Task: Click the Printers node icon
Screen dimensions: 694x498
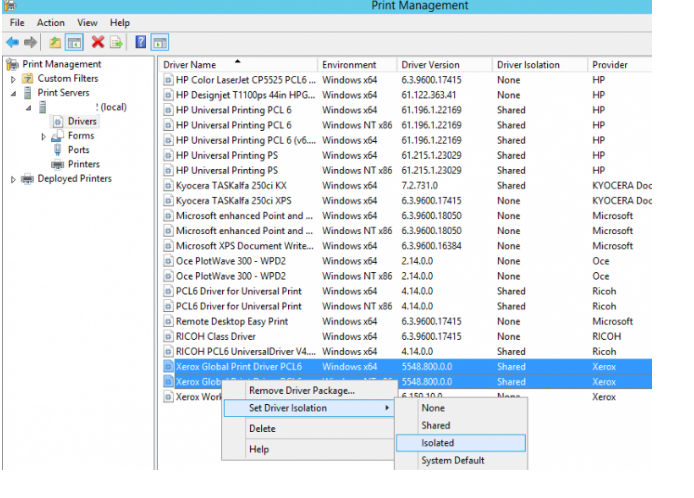Action: (x=58, y=165)
